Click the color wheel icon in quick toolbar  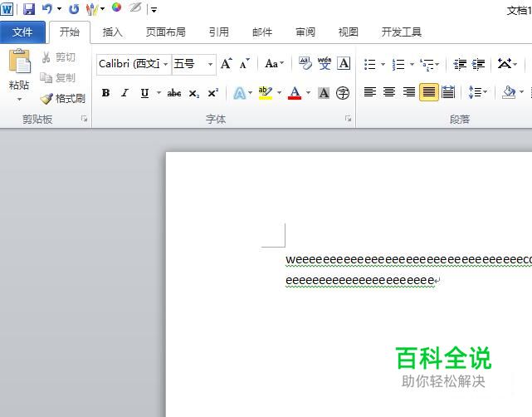[116, 7]
